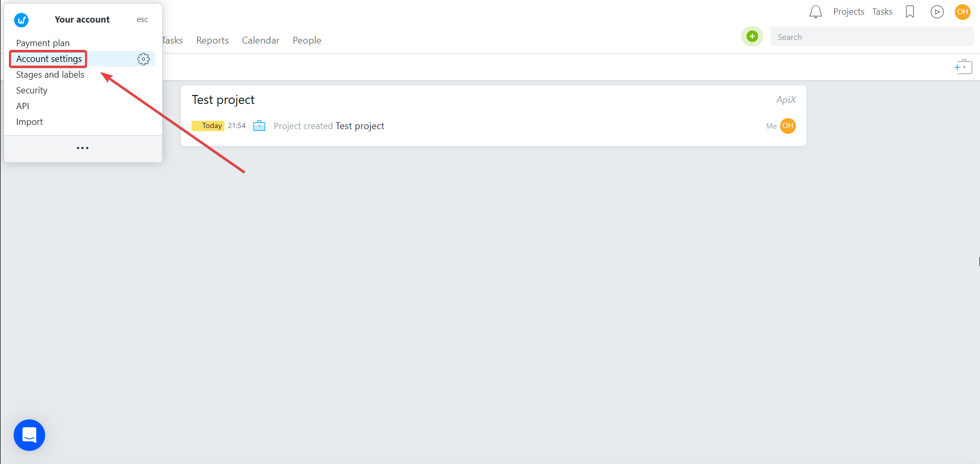Click the play timer icon
The width and height of the screenshot is (980, 464).
[937, 12]
